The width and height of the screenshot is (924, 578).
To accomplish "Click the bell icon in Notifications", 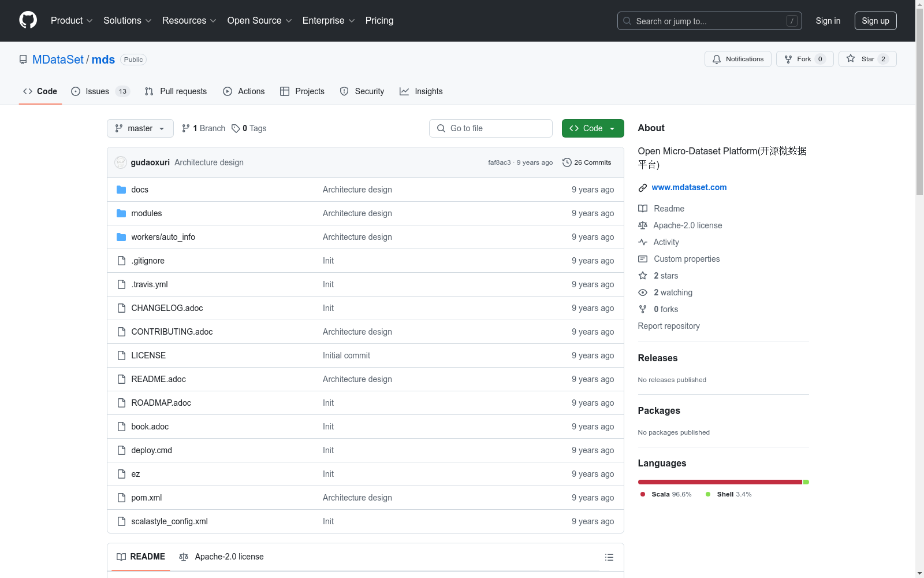I will [x=717, y=59].
